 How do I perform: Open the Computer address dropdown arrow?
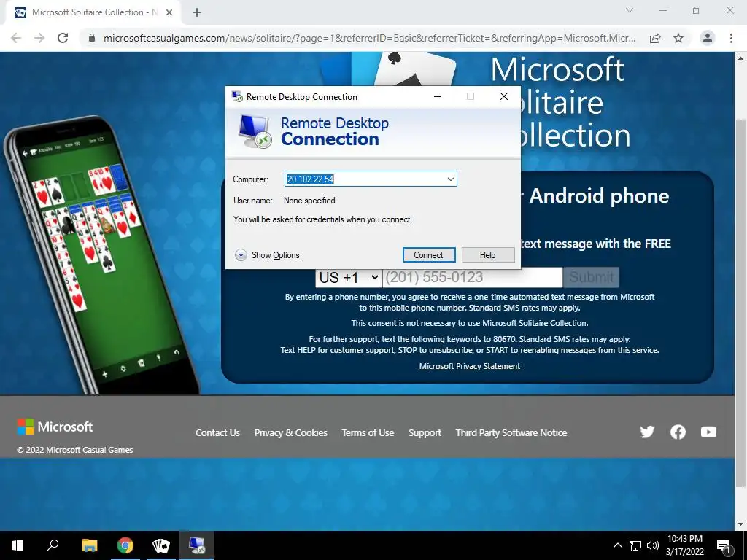pos(450,179)
